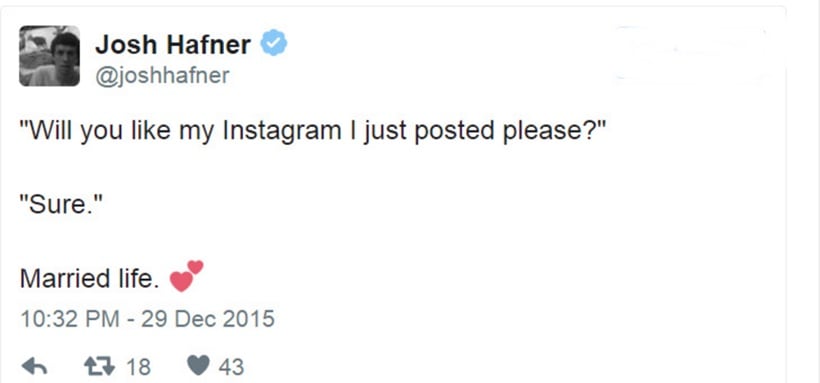Click the like count 43
The image size is (820, 383).
coord(231,367)
